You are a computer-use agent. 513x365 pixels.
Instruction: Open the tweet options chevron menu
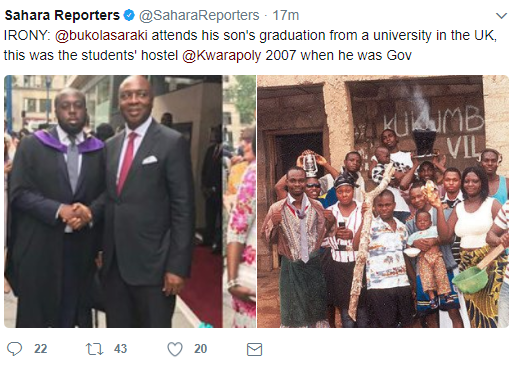click(x=502, y=16)
